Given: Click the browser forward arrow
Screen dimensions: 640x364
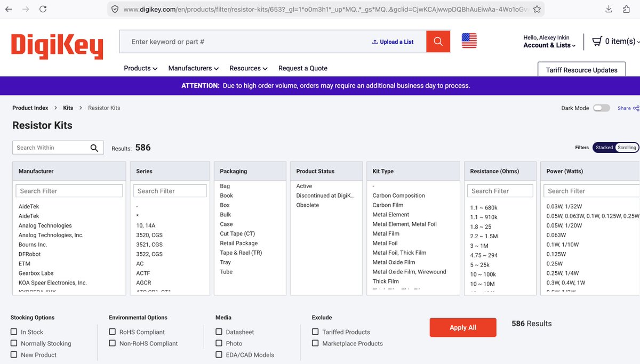Looking at the screenshot, I should [x=26, y=9].
